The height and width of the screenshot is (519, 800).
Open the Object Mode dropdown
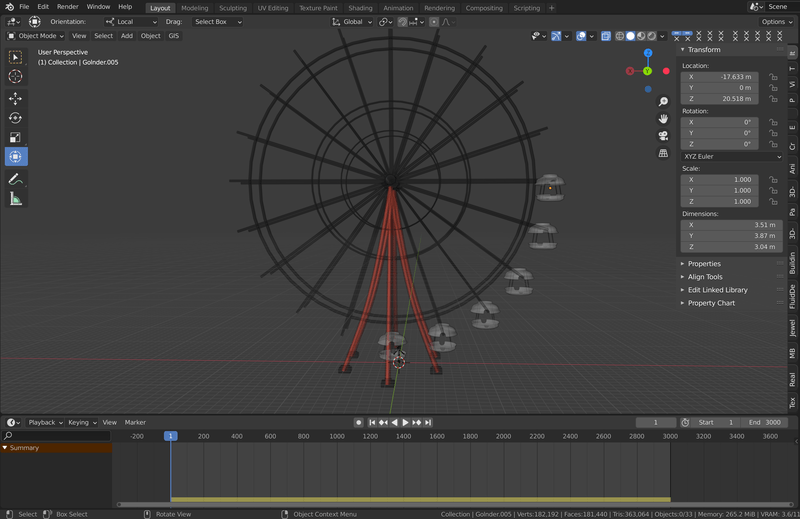coord(35,36)
